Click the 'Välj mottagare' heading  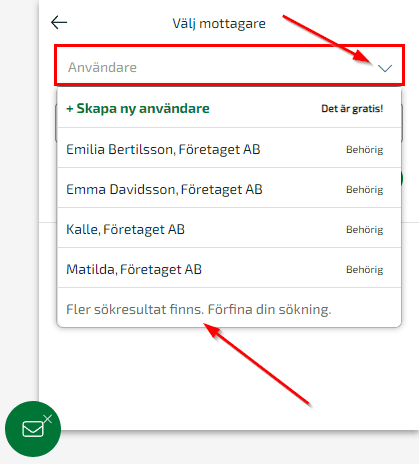(x=219, y=23)
